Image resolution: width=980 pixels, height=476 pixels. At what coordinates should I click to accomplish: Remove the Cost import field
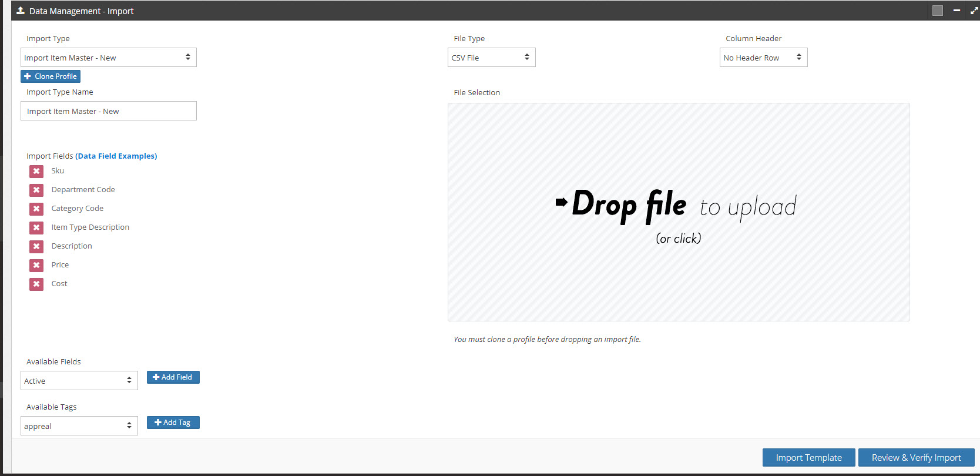point(36,284)
